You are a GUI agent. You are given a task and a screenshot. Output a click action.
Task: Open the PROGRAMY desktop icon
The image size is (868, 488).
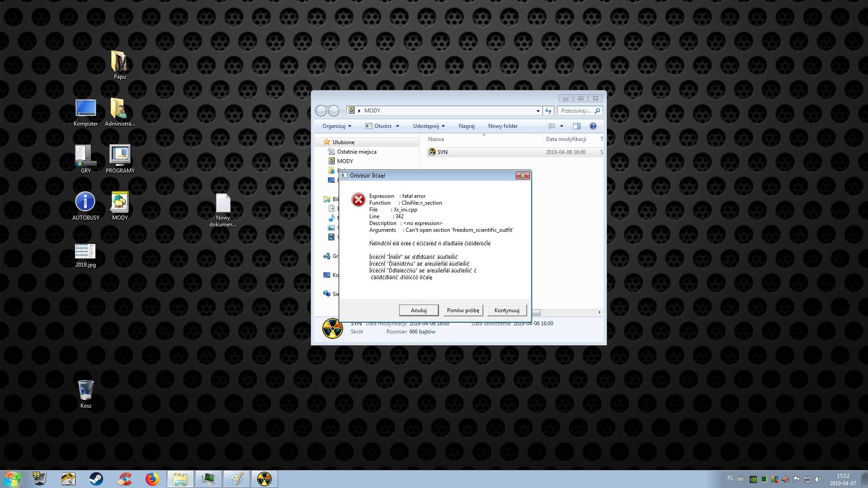coord(120,159)
